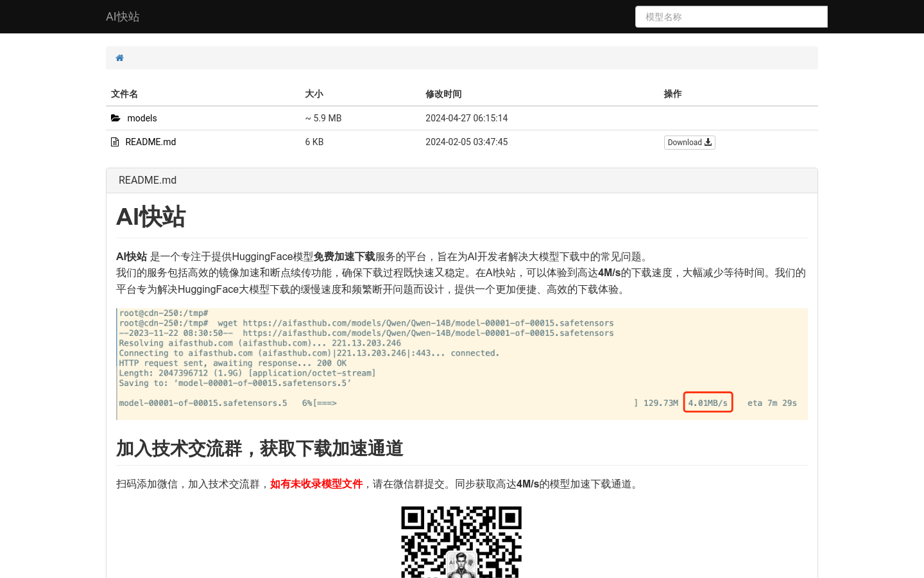Click the 大小 column header
The image size is (924, 578).
pyautogui.click(x=314, y=94)
